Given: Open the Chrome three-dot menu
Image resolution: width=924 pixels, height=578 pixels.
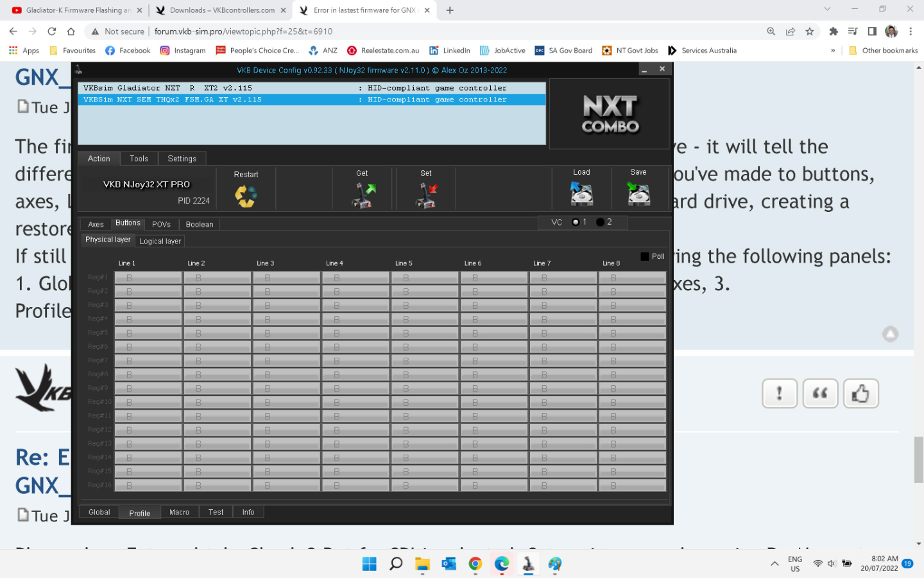Looking at the screenshot, I should [911, 31].
